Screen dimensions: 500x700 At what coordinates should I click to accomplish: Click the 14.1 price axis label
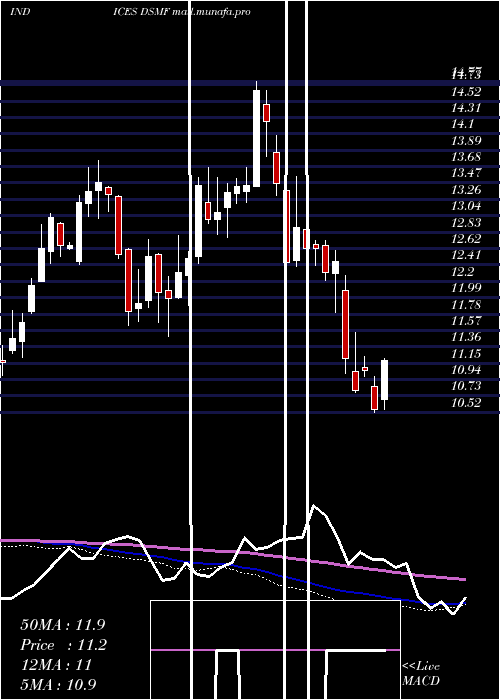(x=463, y=124)
